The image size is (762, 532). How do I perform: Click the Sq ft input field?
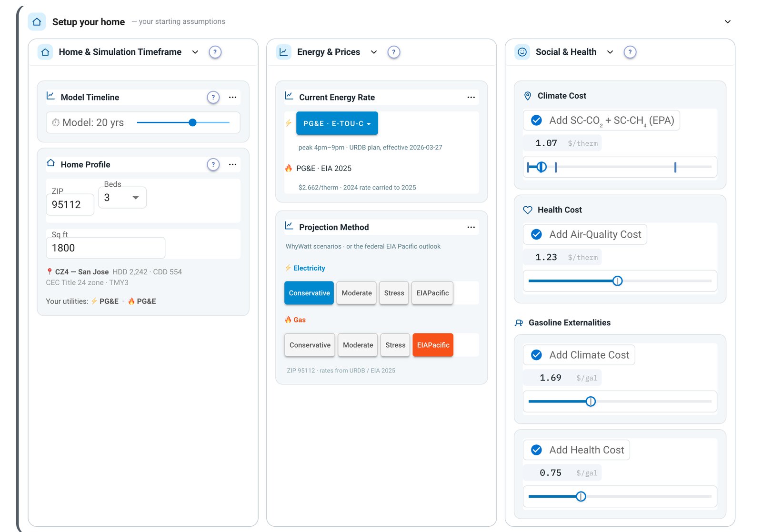coord(106,248)
